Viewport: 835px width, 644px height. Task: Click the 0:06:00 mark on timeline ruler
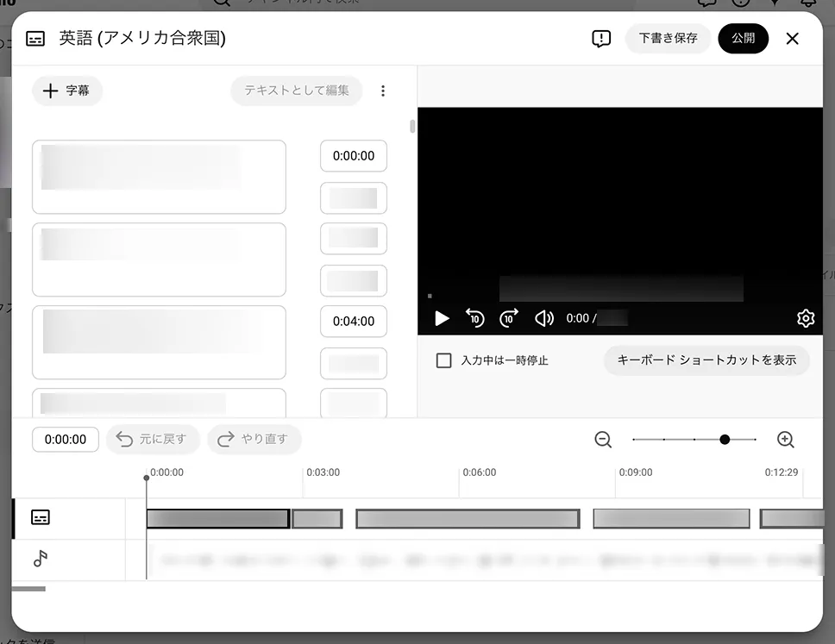coord(480,472)
